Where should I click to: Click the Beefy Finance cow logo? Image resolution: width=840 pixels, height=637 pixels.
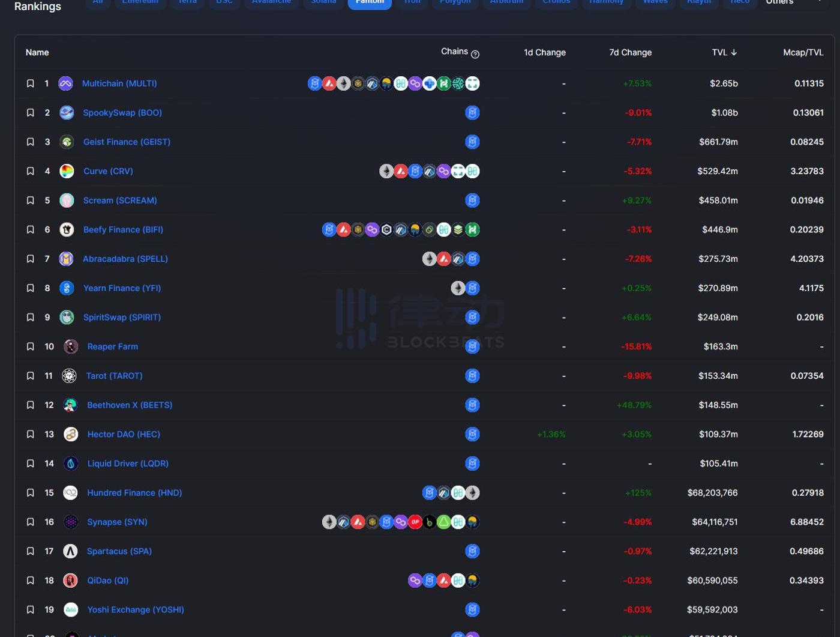click(x=67, y=229)
